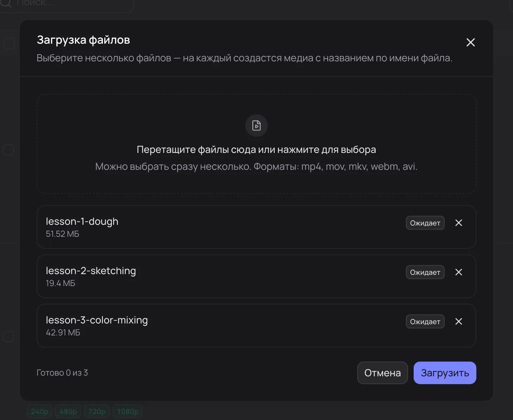Remove lesson-2-sketching from the upload list
513x420 pixels.
click(459, 272)
